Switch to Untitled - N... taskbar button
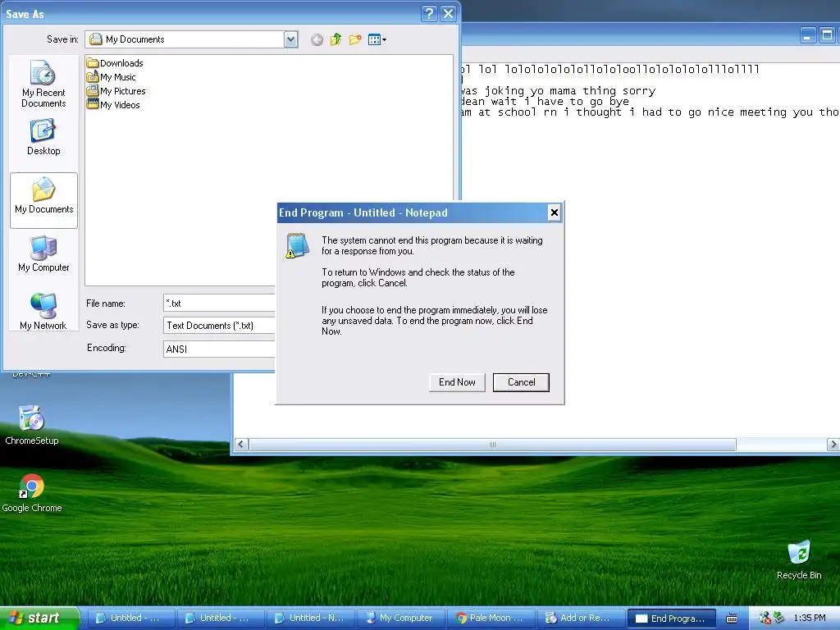Image resolution: width=840 pixels, height=630 pixels. click(x=309, y=619)
